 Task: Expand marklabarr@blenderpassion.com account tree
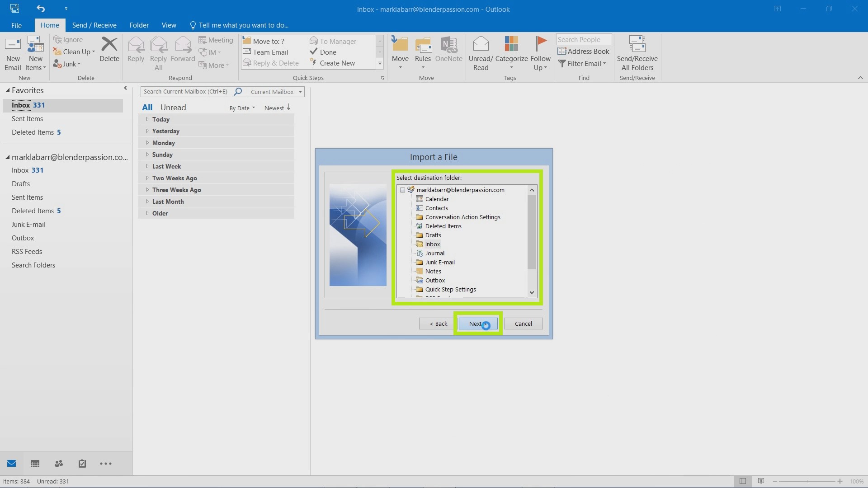[403, 189]
